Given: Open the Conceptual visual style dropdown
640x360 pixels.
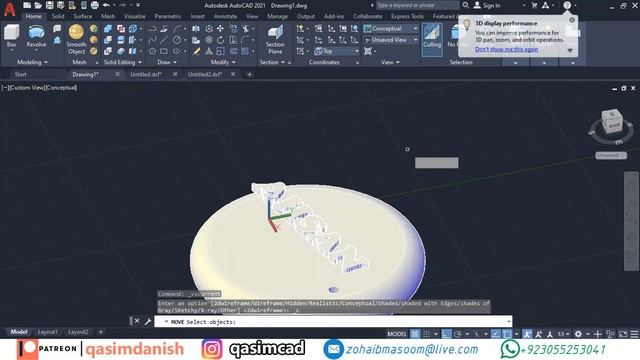Looking at the screenshot, I should coord(391,29).
